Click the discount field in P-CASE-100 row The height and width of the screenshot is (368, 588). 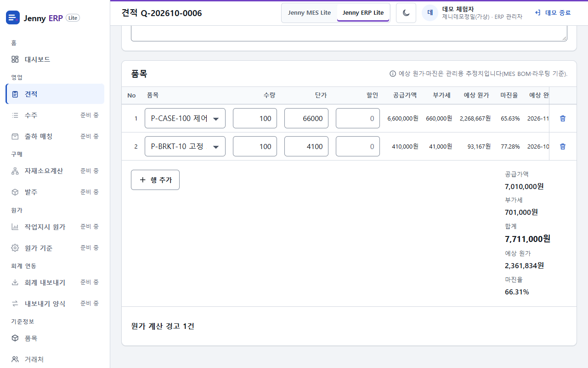click(x=358, y=118)
